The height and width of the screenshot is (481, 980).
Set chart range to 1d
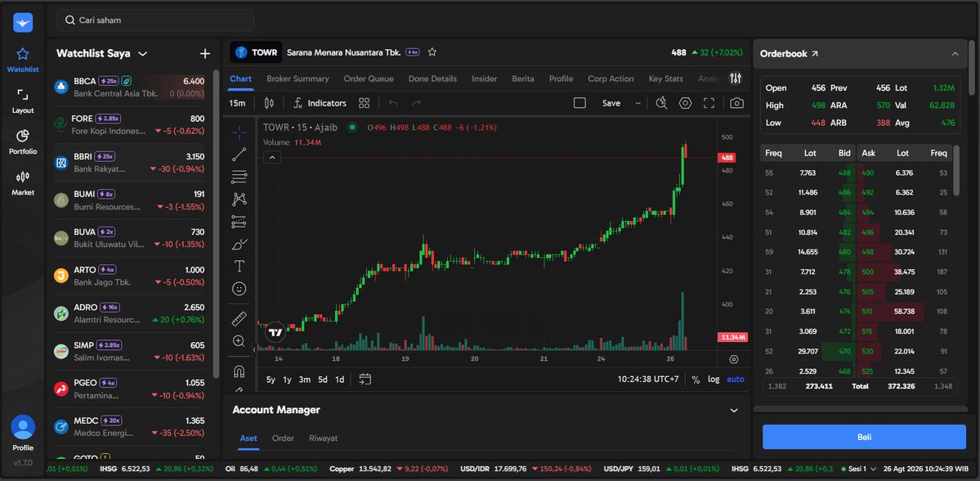tap(339, 379)
